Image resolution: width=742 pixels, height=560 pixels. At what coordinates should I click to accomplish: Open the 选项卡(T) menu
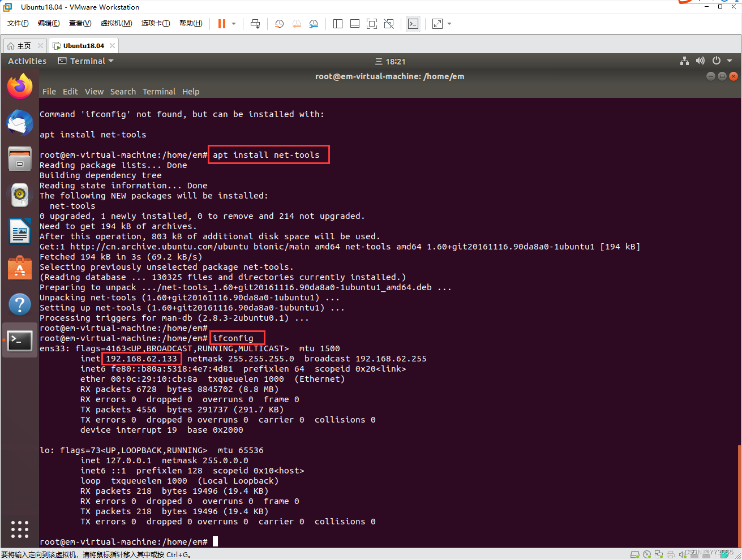[156, 23]
